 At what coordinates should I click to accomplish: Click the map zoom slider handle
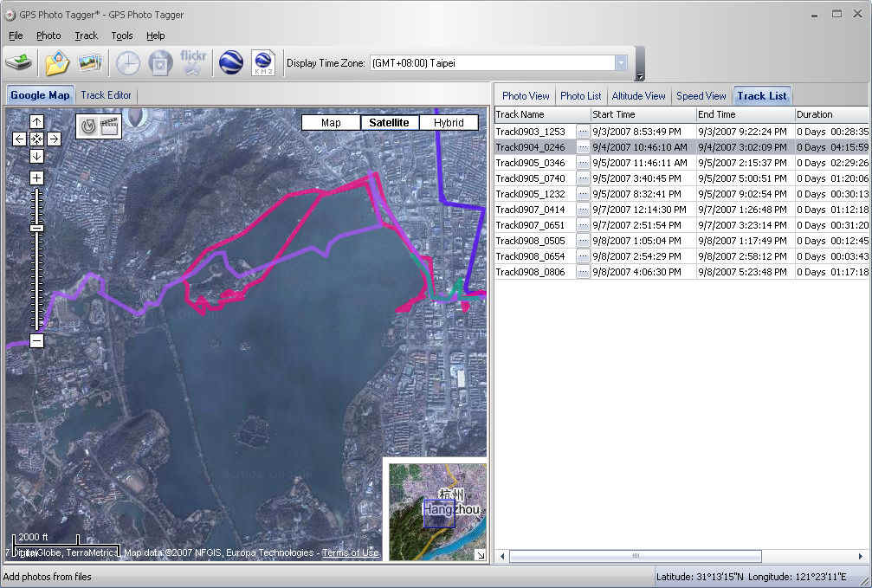click(x=36, y=228)
